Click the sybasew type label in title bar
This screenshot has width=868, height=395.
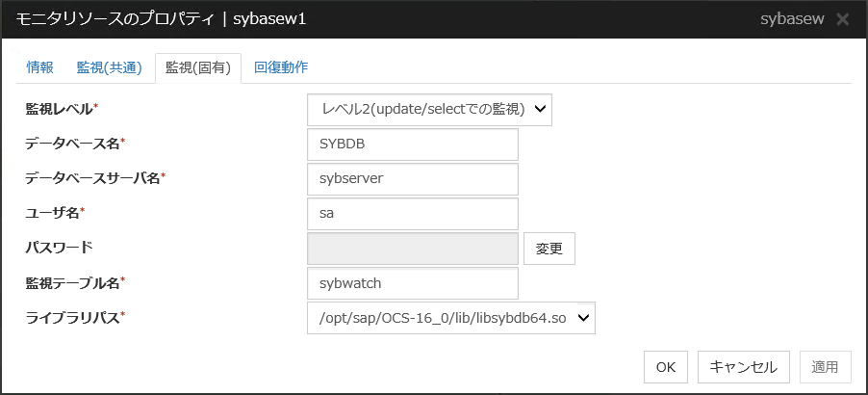791,19
